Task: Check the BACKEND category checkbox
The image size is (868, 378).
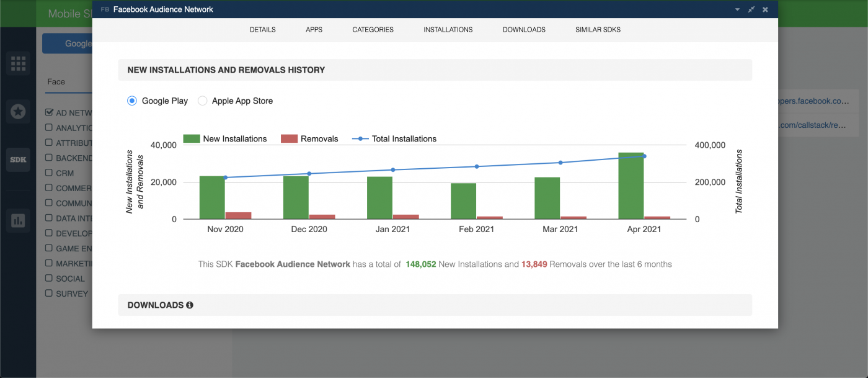Action: click(49, 158)
